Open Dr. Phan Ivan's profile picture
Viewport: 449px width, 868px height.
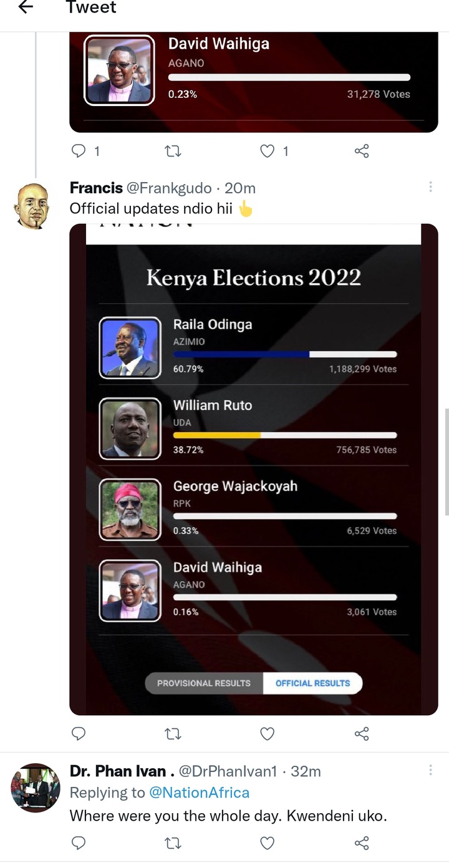point(36,788)
